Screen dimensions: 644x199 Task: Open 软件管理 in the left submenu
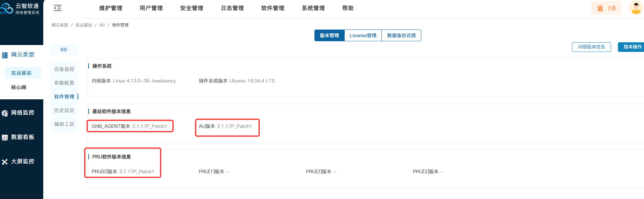64,97
